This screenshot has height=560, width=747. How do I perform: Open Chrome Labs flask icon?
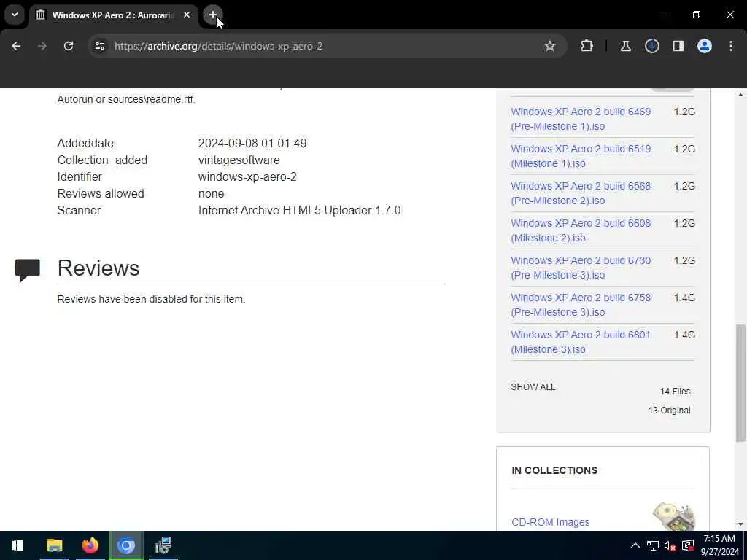point(625,46)
